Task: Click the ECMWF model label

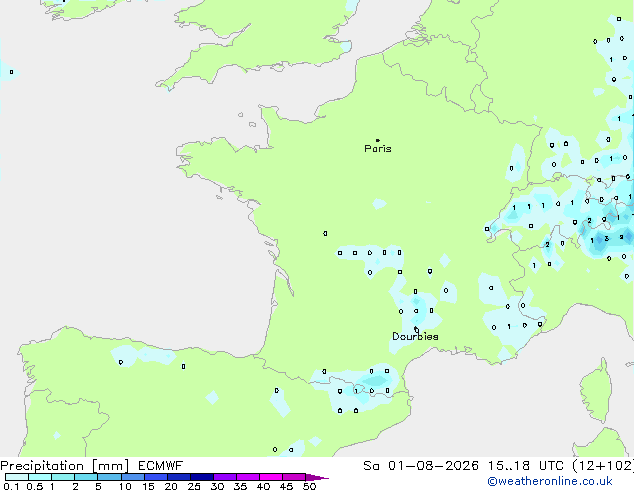Action: (161, 466)
